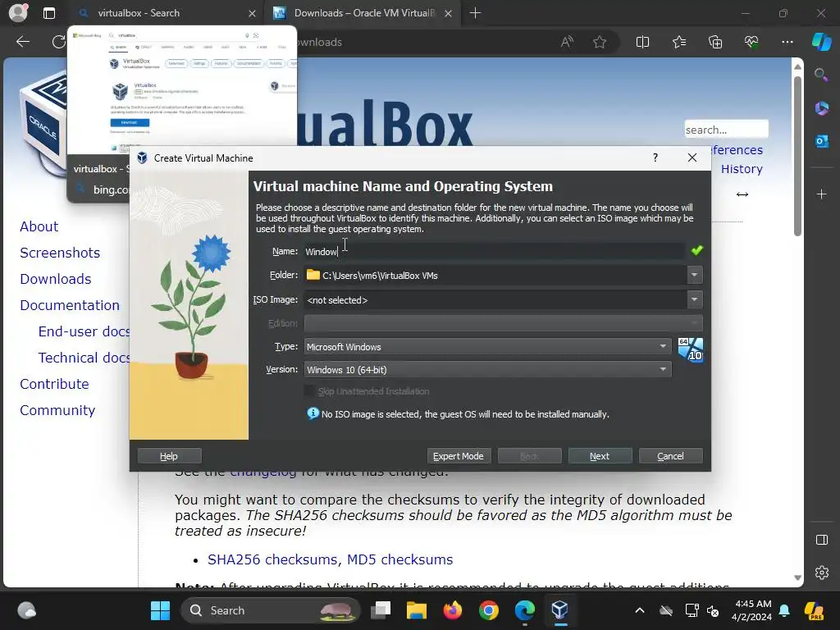Open the sidebar settings gear icon
Screen dimensions: 840x630
point(821,573)
